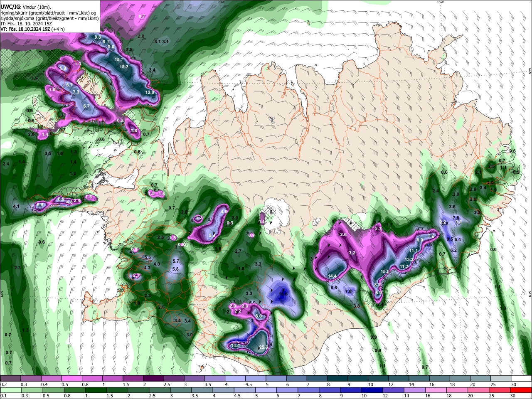Select the light purple 14 swatch in lower legend row
The height and width of the screenshot is (399, 532).
[x=415, y=390]
